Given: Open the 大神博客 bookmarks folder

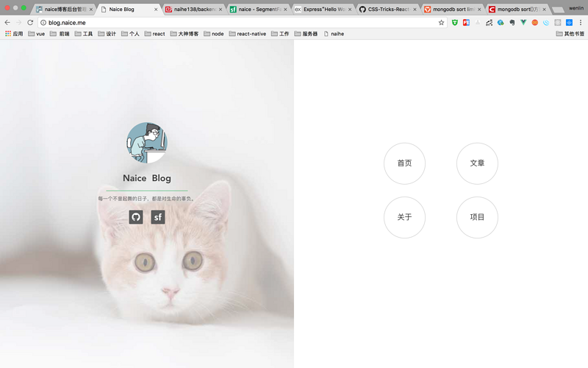Looking at the screenshot, I should tap(184, 34).
